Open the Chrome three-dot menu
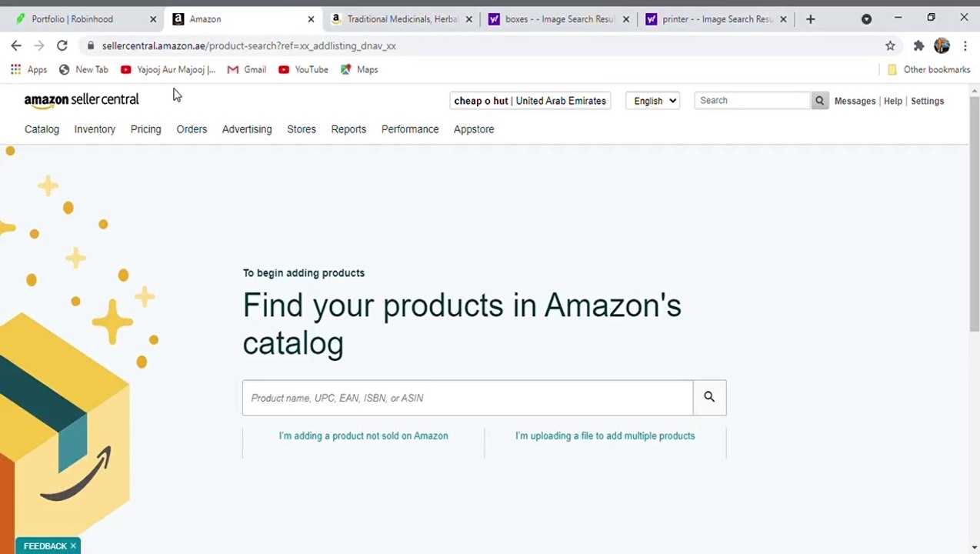Viewport: 980px width, 554px height. 965,46
